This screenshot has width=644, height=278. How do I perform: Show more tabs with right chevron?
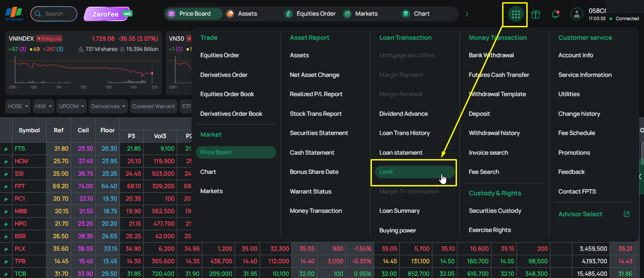tap(467, 14)
